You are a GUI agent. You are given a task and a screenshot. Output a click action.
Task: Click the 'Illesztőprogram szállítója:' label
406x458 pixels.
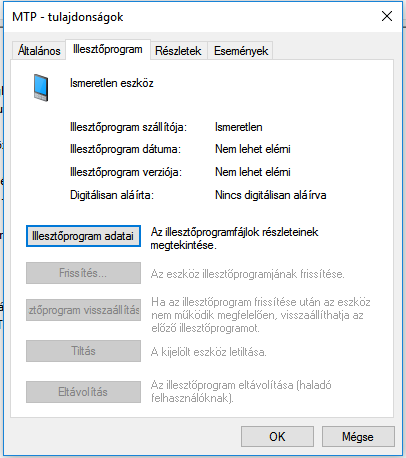pos(128,127)
